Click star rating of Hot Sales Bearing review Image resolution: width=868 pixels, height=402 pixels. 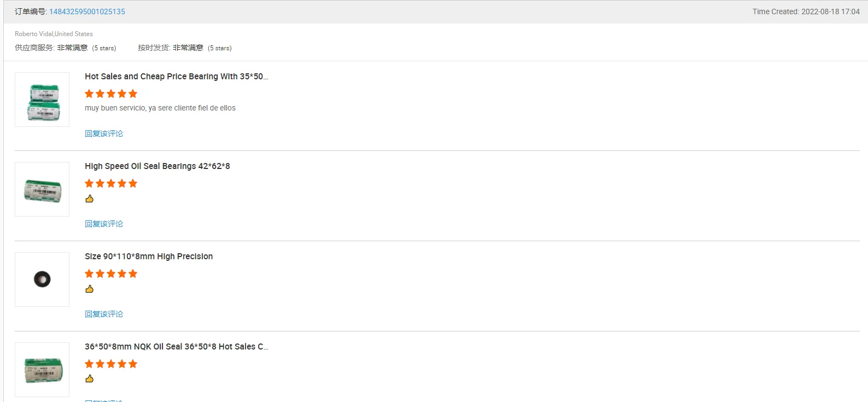pos(111,94)
